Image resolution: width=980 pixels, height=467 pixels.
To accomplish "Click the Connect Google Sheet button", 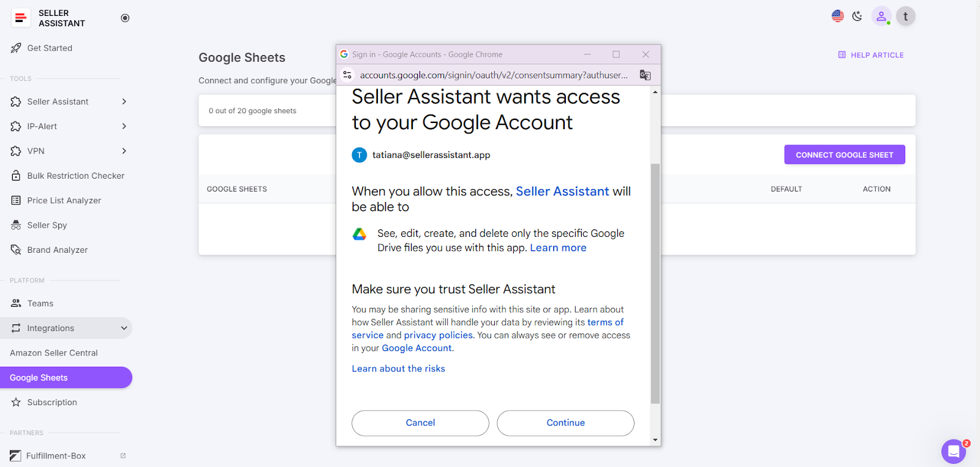I will coord(844,154).
